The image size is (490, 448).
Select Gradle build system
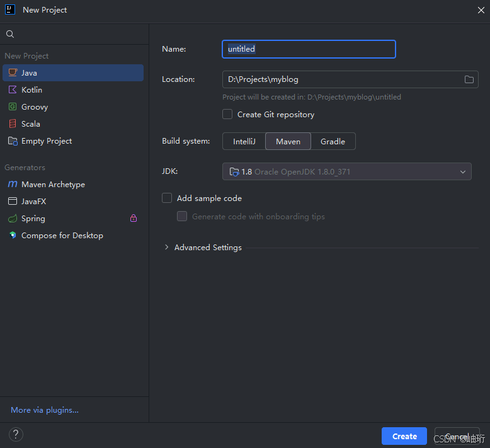tap(333, 141)
